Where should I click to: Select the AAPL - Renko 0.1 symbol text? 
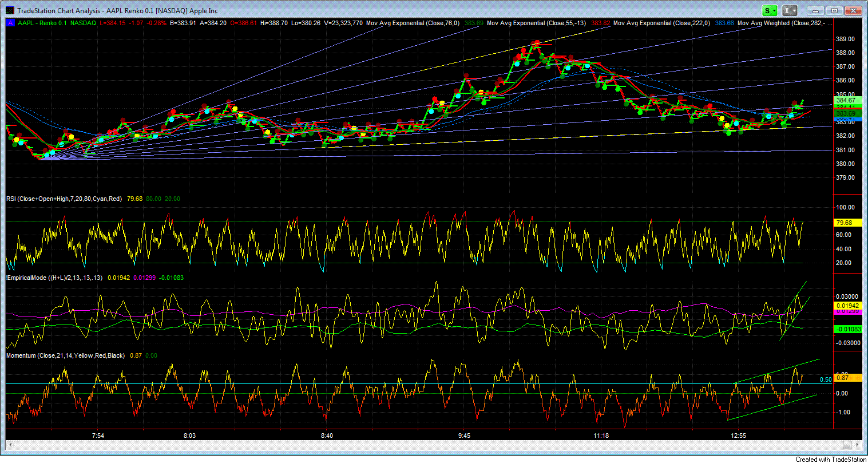43,23
